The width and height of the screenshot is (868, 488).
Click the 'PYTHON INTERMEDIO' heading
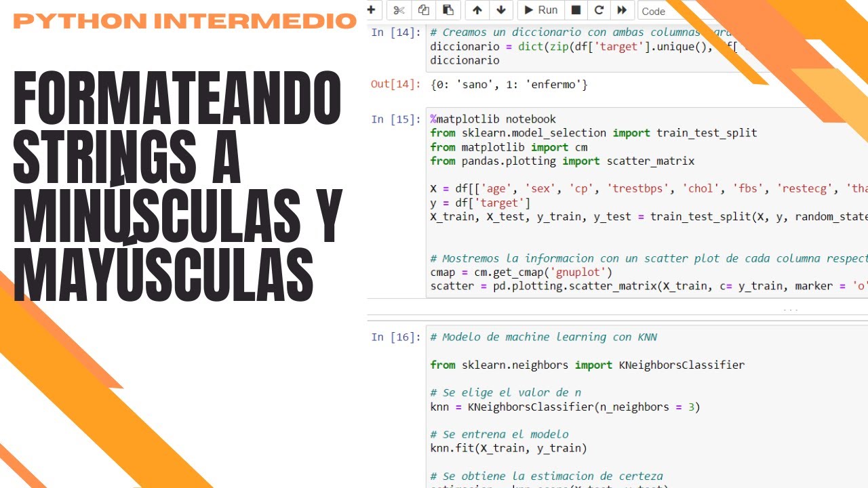tap(184, 22)
